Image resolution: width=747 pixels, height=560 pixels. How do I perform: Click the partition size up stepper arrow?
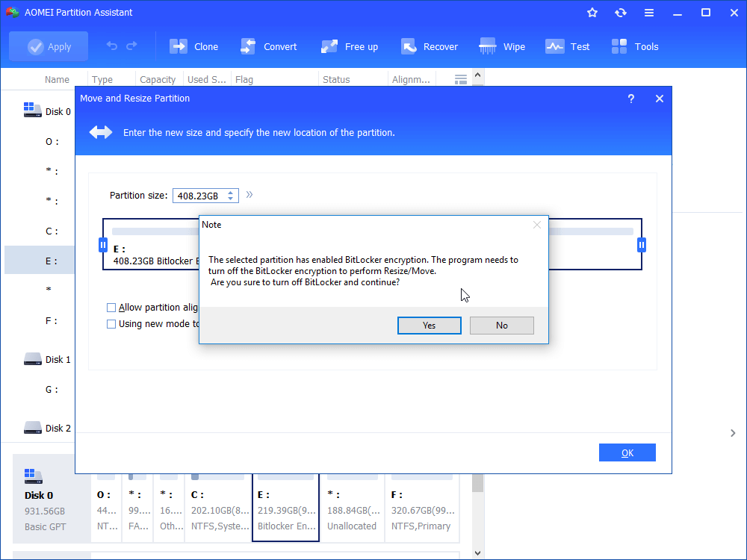pyautogui.click(x=229, y=191)
